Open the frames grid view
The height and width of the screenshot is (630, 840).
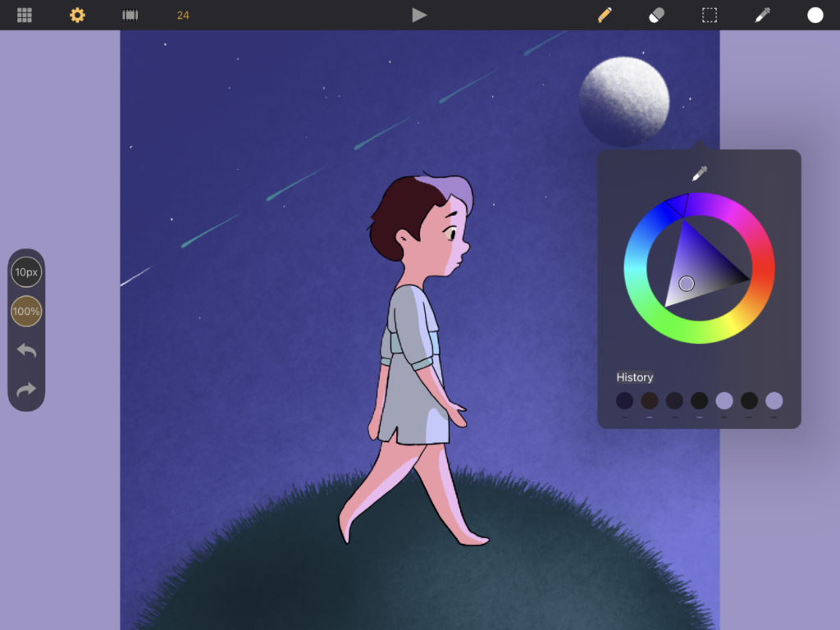coord(25,15)
